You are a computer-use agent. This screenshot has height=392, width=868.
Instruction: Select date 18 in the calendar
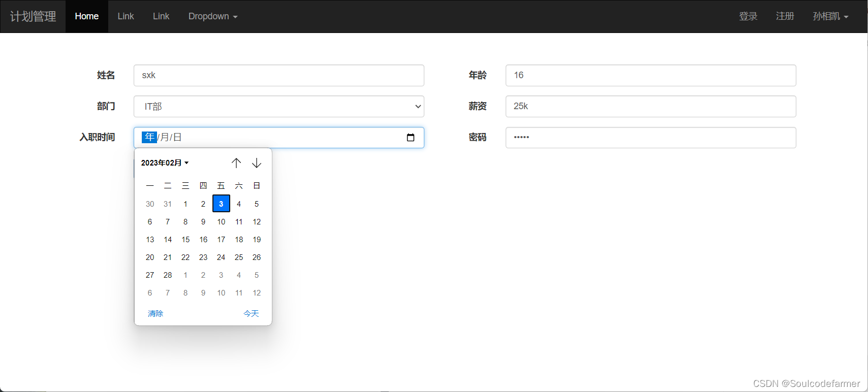[x=239, y=240]
